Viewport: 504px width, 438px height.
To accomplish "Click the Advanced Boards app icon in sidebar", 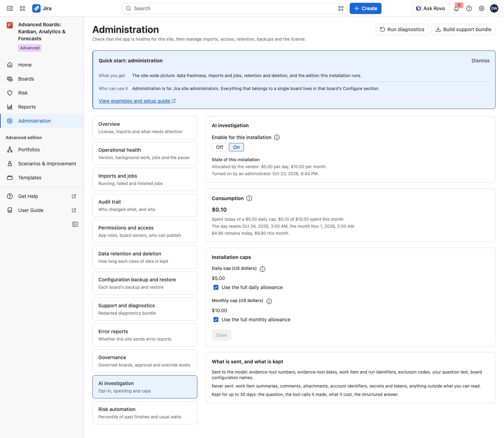I will click(10, 25).
